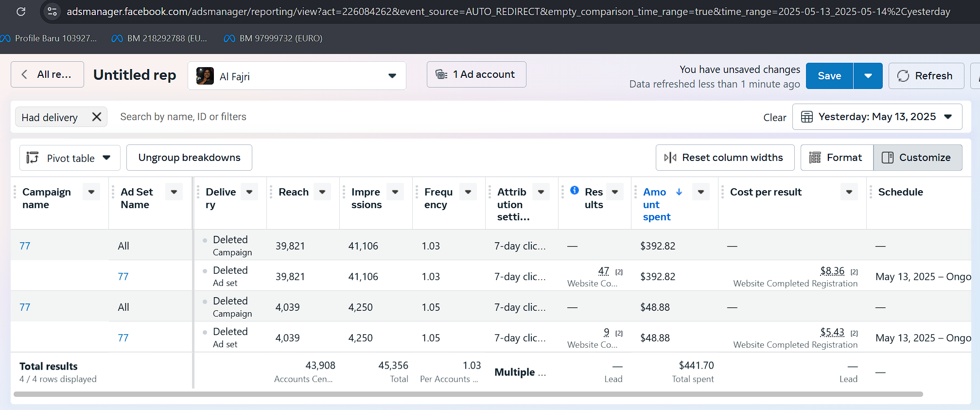Open the Pivot table layout dropdown
980x410 pixels.
pos(70,158)
